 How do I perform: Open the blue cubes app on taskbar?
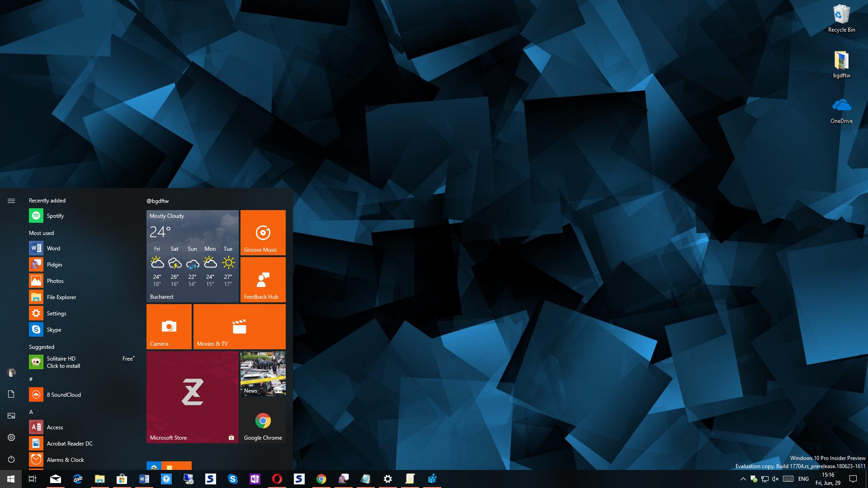pyautogui.click(x=432, y=479)
